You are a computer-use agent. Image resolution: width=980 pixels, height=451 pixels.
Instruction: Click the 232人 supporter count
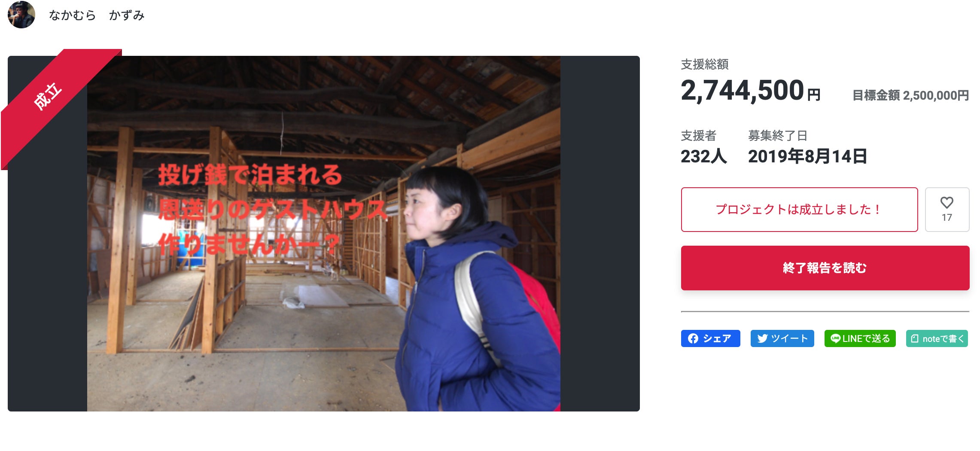703,156
